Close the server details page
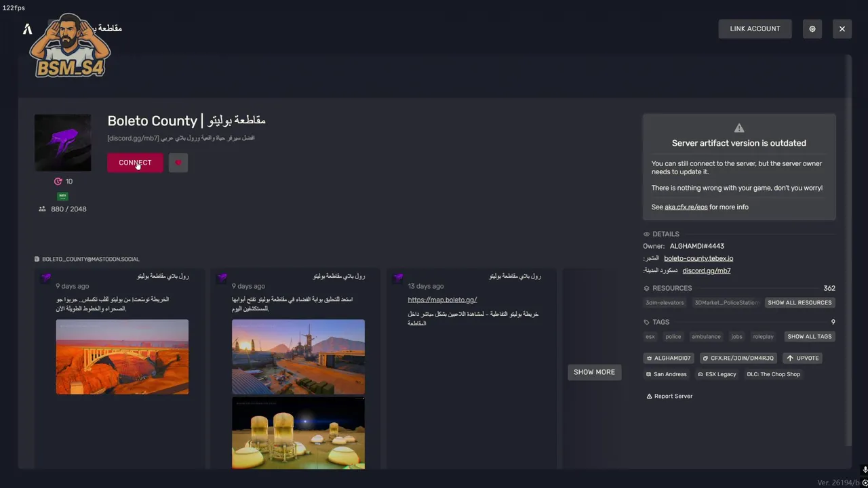The height and width of the screenshot is (488, 868). (x=842, y=28)
